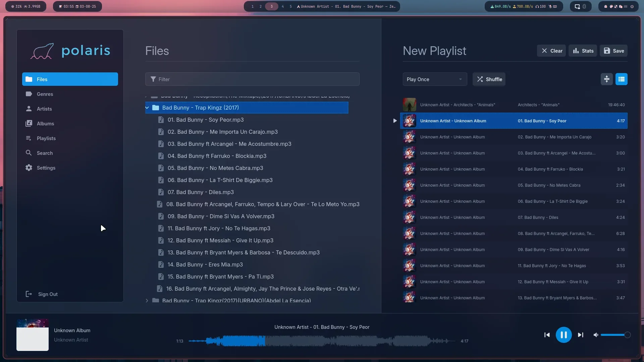Switch to workspace 4 in top bar
This screenshot has width=644, height=362.
pyautogui.click(x=283, y=6)
